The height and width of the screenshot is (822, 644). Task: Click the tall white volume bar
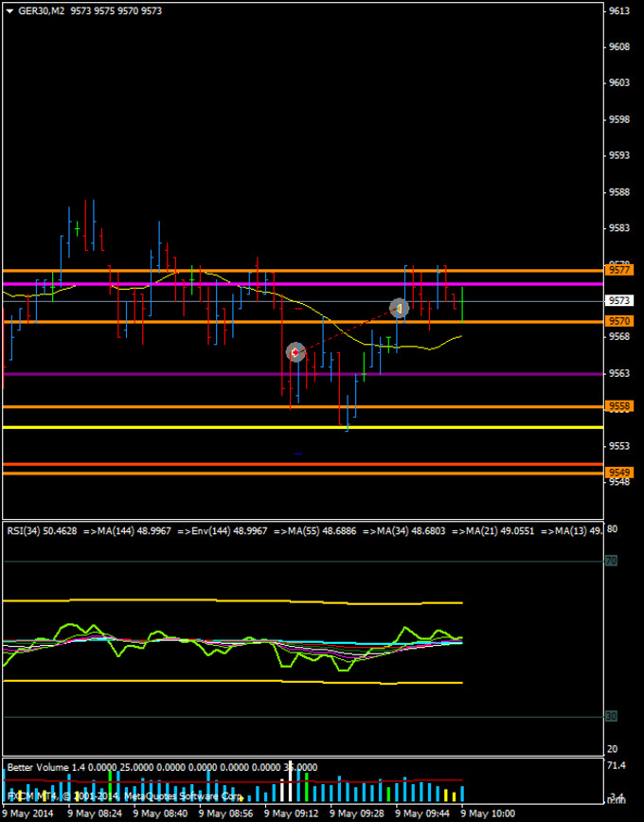tap(290, 787)
